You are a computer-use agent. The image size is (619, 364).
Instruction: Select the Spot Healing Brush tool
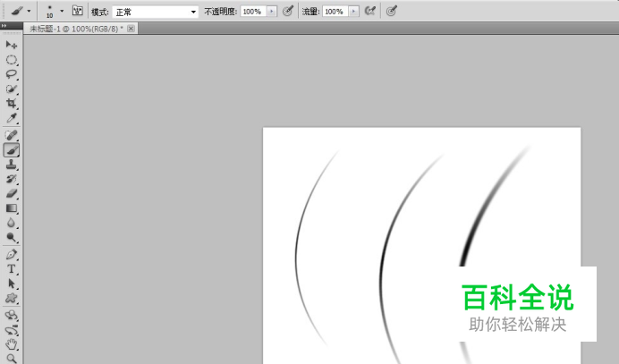(x=11, y=135)
